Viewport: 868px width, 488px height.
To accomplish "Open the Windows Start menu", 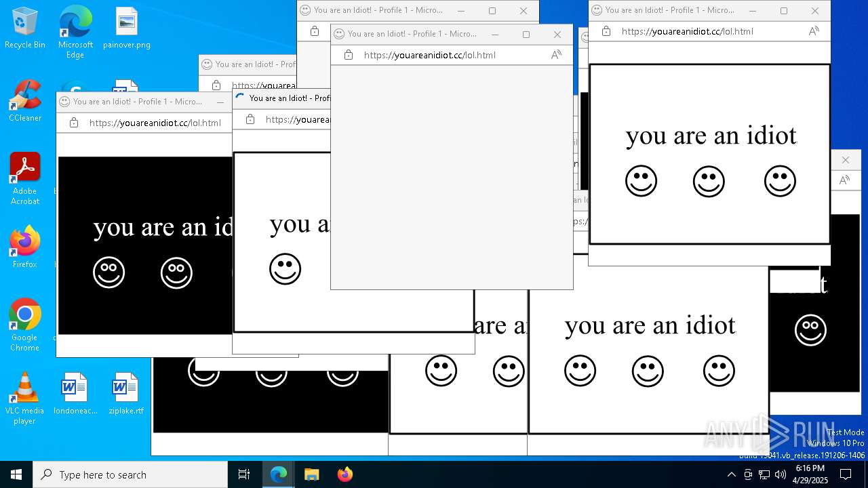I will (x=16, y=474).
